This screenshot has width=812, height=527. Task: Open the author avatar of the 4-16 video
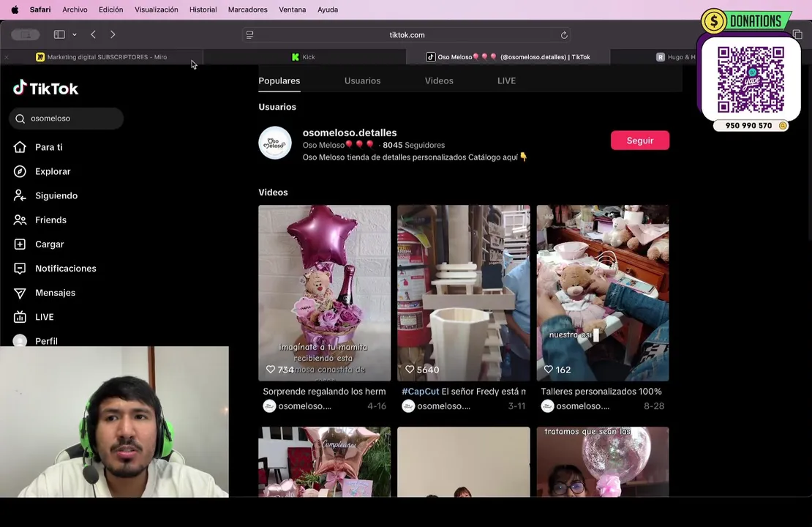tap(269, 406)
